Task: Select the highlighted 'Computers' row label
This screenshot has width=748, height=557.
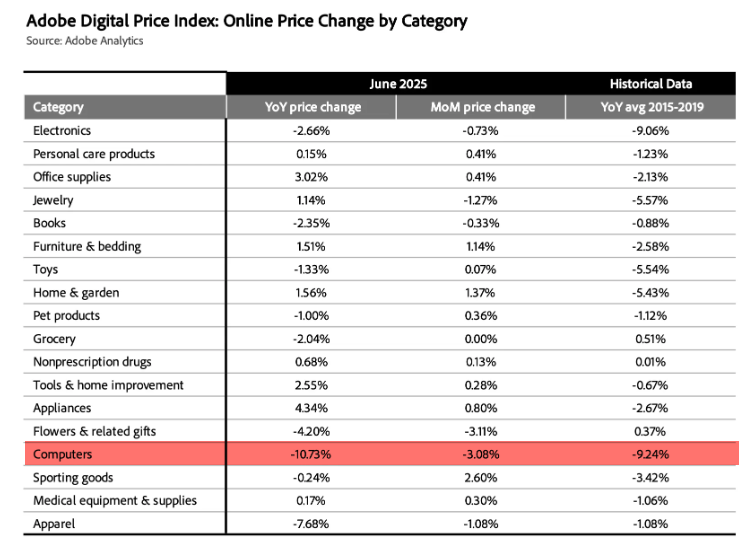Action: pyautogui.click(x=63, y=455)
